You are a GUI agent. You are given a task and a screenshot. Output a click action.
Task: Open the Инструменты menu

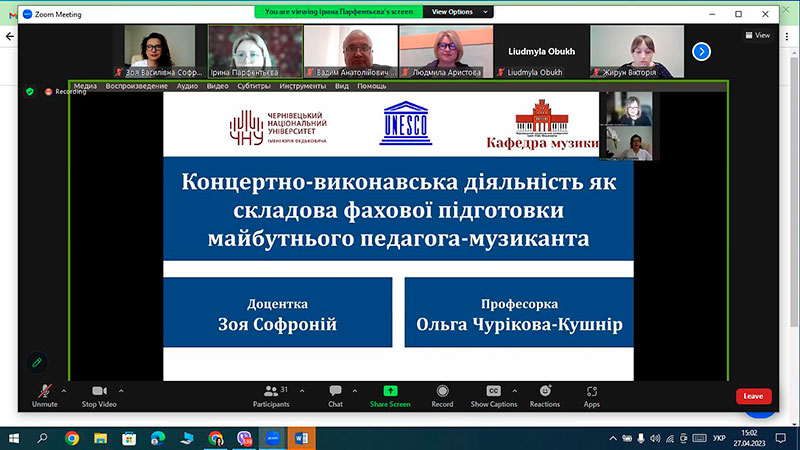click(303, 86)
